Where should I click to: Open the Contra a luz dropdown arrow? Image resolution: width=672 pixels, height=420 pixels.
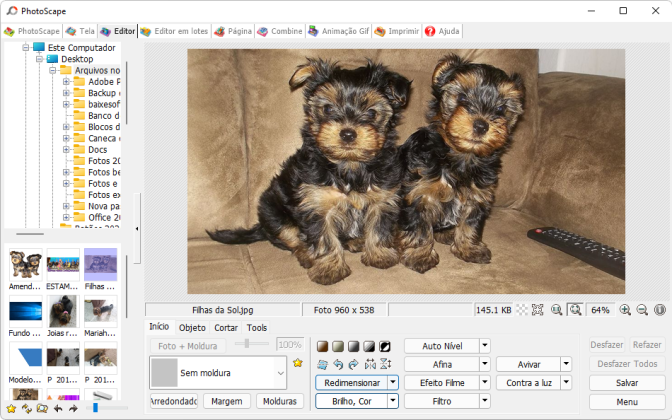pyautogui.click(x=566, y=382)
